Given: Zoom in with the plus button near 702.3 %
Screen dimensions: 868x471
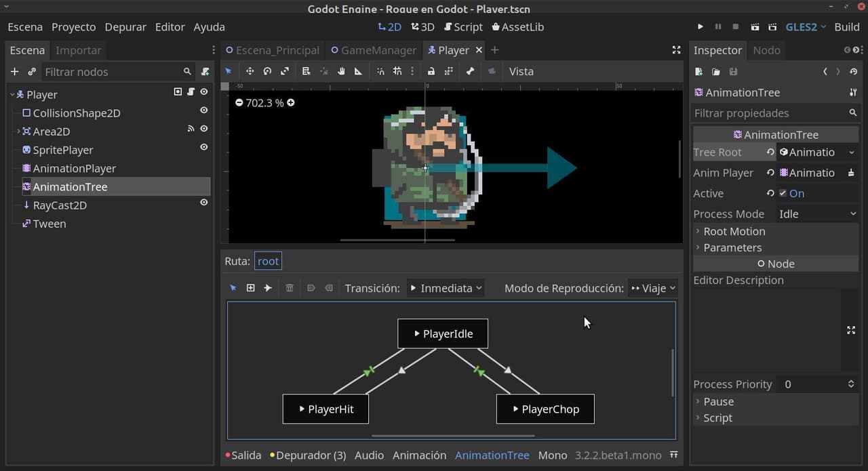Looking at the screenshot, I should tap(291, 102).
